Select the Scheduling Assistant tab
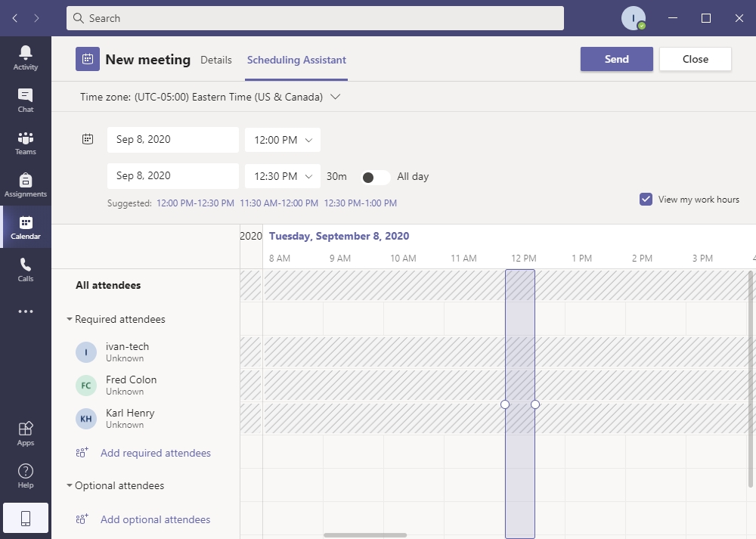 (x=296, y=60)
